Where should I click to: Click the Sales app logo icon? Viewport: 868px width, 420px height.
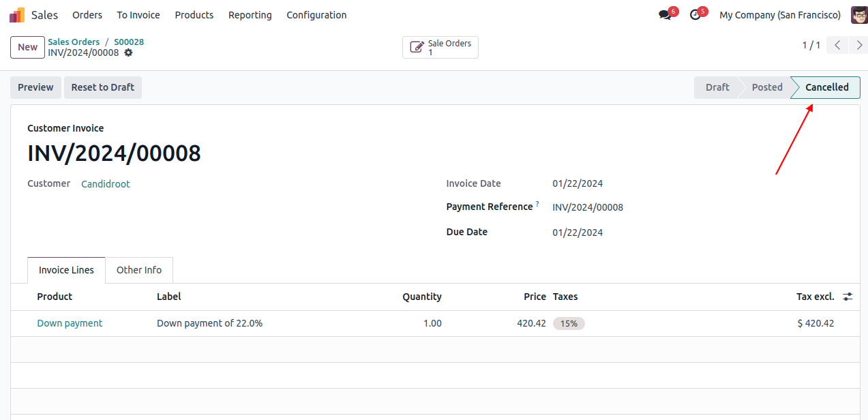pyautogui.click(x=17, y=15)
